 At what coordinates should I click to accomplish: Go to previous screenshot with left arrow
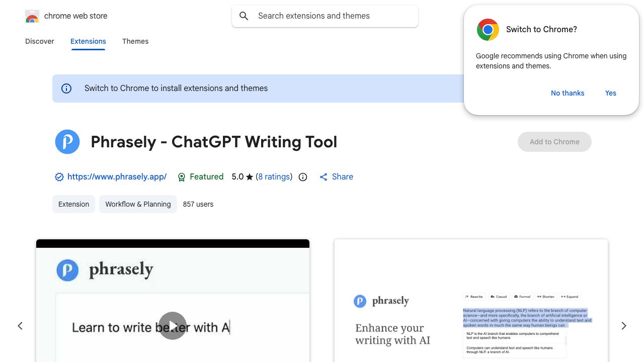coord(20,326)
